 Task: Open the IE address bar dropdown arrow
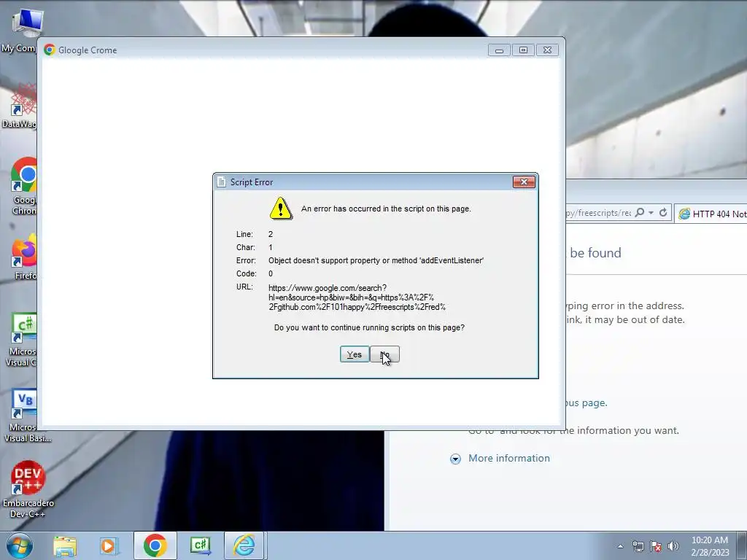click(651, 213)
